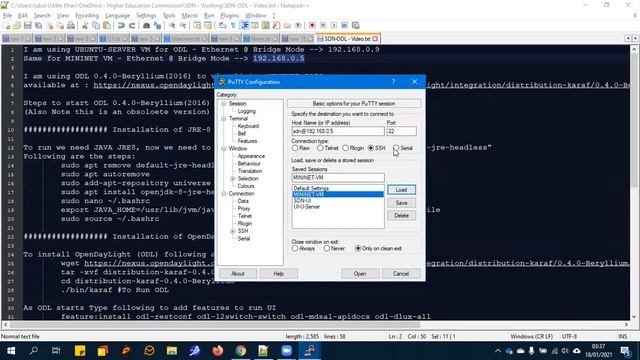Open the Zoom taskbar icon

point(287,351)
